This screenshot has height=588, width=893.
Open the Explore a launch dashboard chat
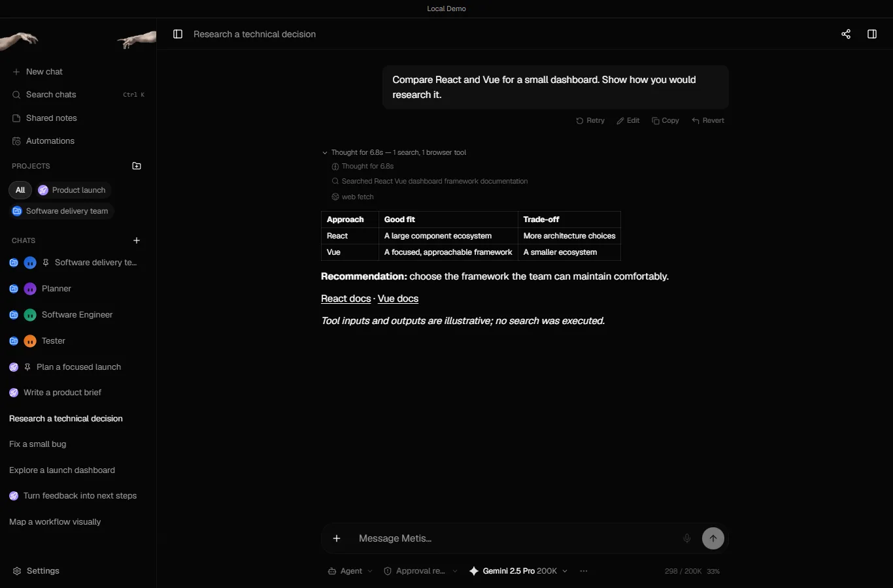coord(78,470)
